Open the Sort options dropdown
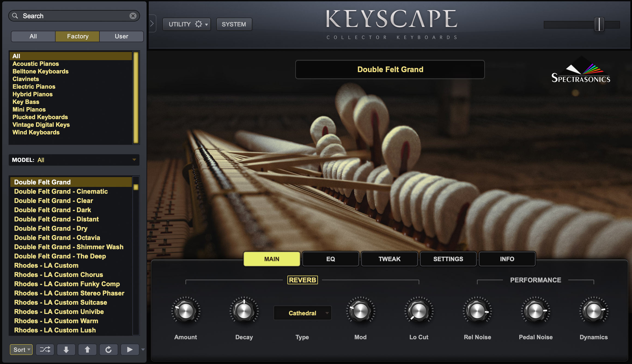632x364 pixels. coord(21,350)
